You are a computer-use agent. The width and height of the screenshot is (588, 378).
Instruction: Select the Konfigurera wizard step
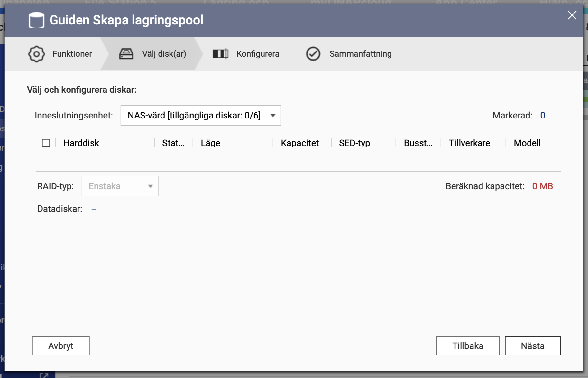pos(258,54)
